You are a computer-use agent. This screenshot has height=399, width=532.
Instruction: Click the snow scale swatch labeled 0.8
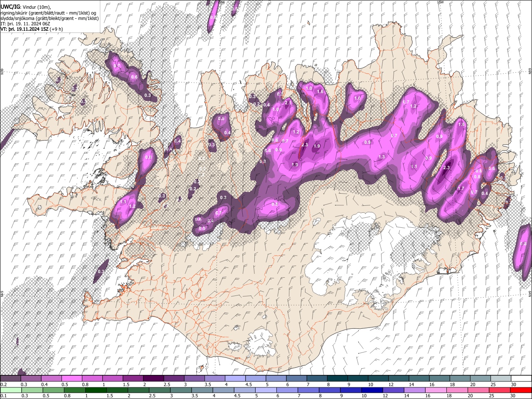(x=92, y=378)
